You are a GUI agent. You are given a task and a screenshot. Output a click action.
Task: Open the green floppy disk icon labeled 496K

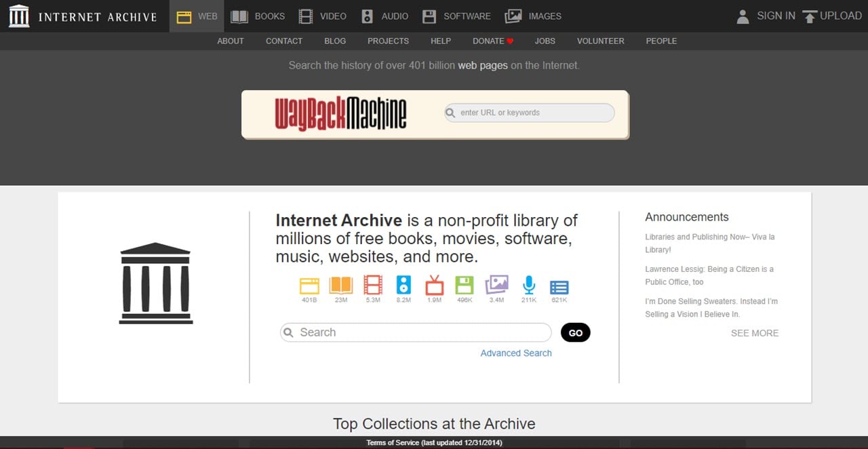point(465,285)
